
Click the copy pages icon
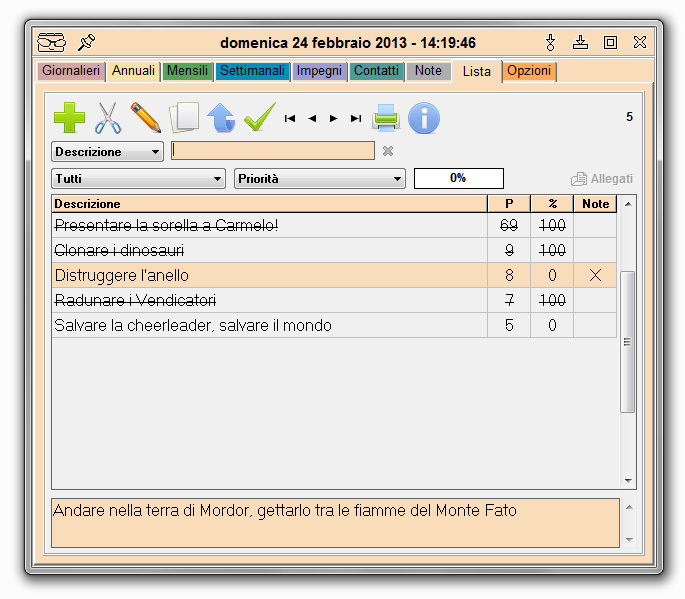click(x=184, y=118)
